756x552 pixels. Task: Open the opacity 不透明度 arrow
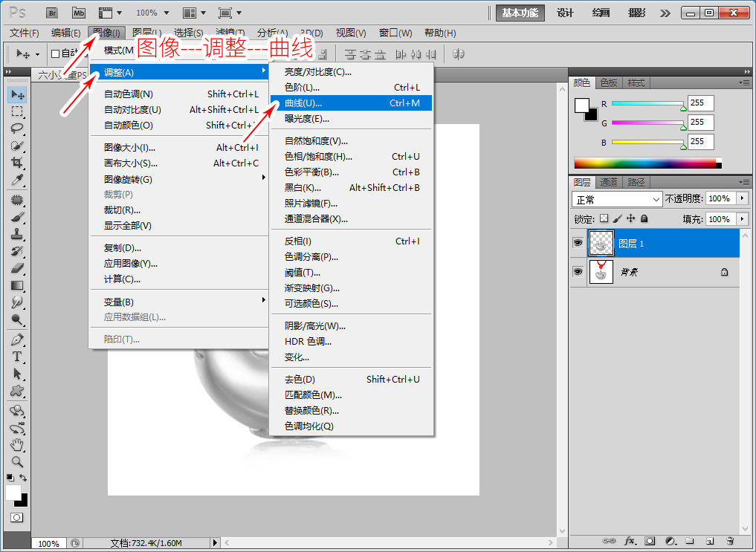[x=743, y=198]
